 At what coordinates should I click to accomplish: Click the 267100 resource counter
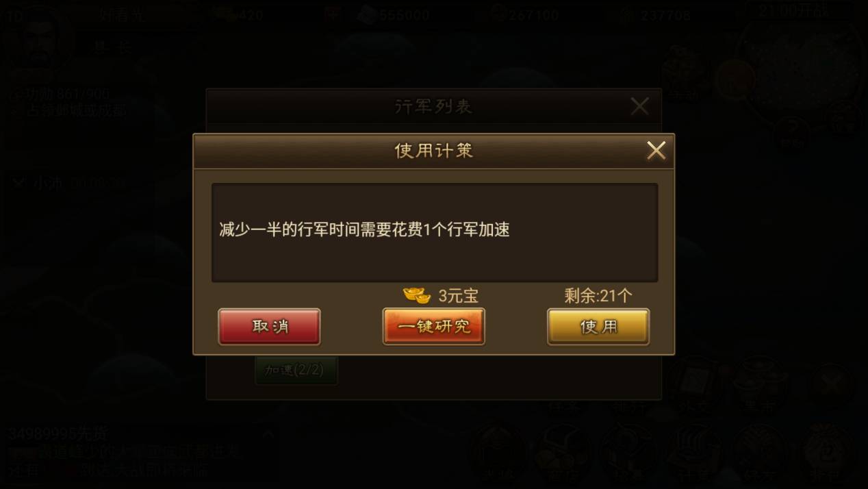[524, 14]
